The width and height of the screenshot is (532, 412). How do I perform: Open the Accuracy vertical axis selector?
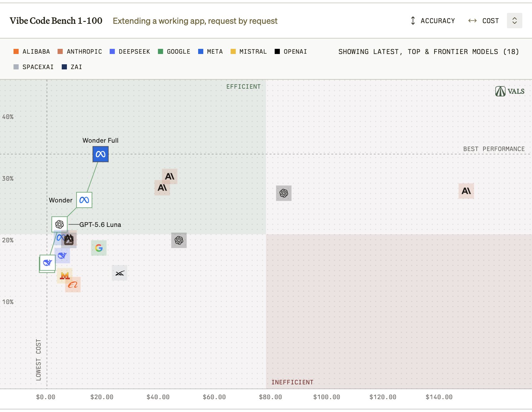(433, 21)
